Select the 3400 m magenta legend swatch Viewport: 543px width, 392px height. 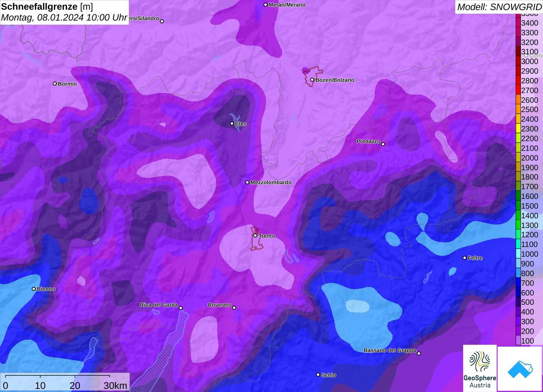tap(518, 22)
